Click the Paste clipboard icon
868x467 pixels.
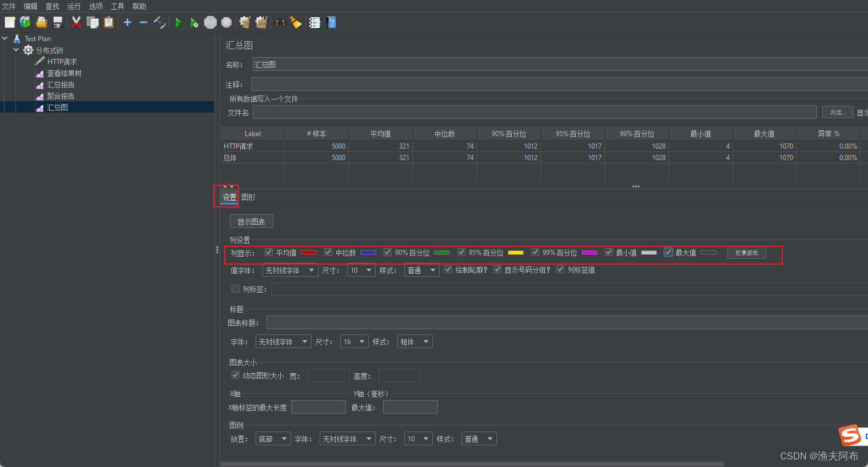tap(109, 22)
